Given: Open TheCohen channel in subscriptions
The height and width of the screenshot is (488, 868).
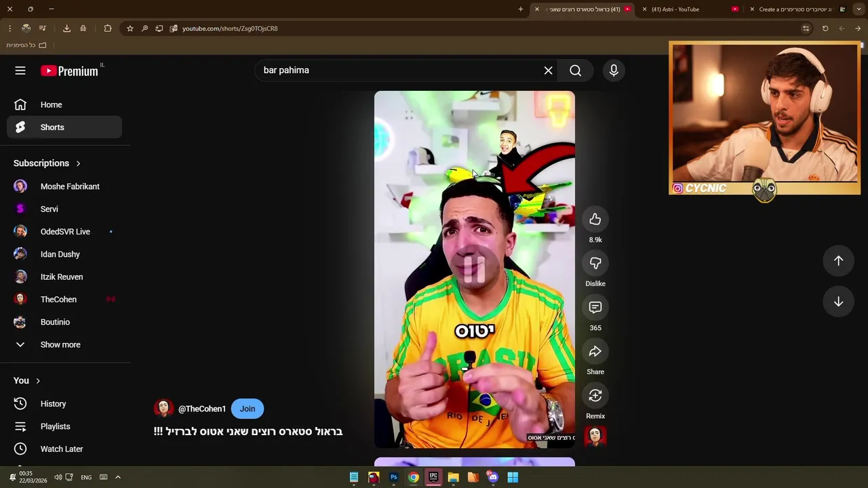Looking at the screenshot, I should (64, 300).
